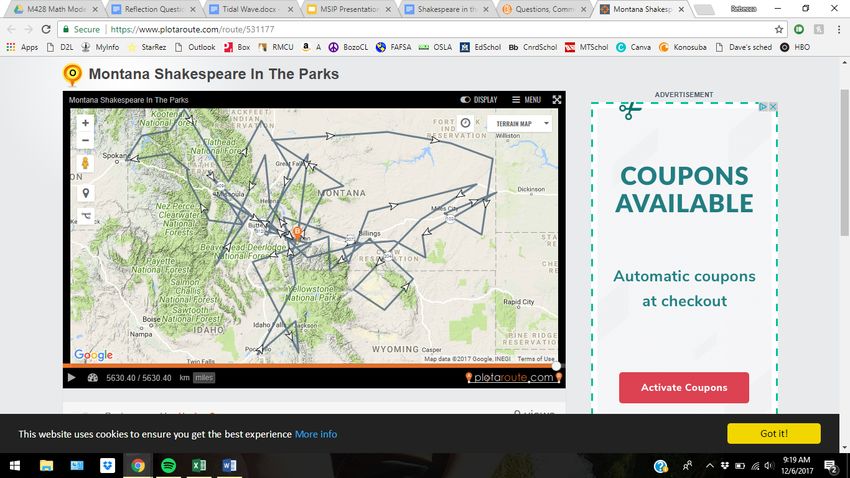The height and width of the screenshot is (478, 850).
Task: Toggle the DISPLAY switch
Action: coord(479,100)
